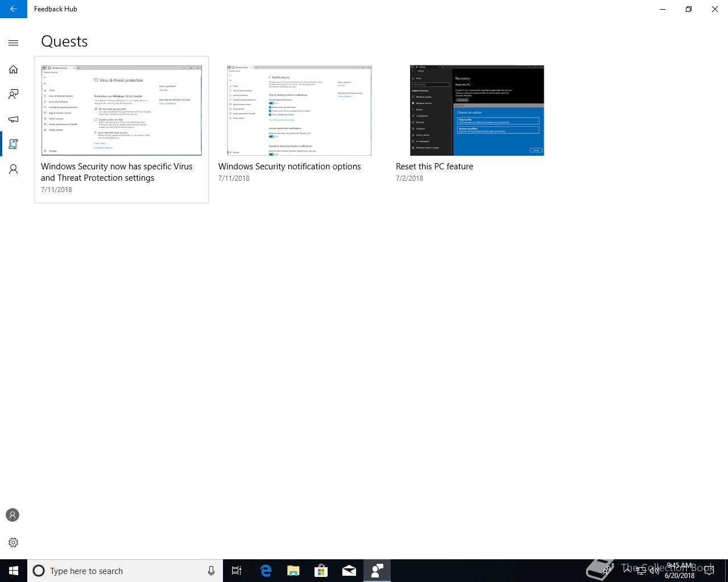Image resolution: width=728 pixels, height=582 pixels.
Task: Open the Announcements megaphone icon
Action: [x=14, y=119]
